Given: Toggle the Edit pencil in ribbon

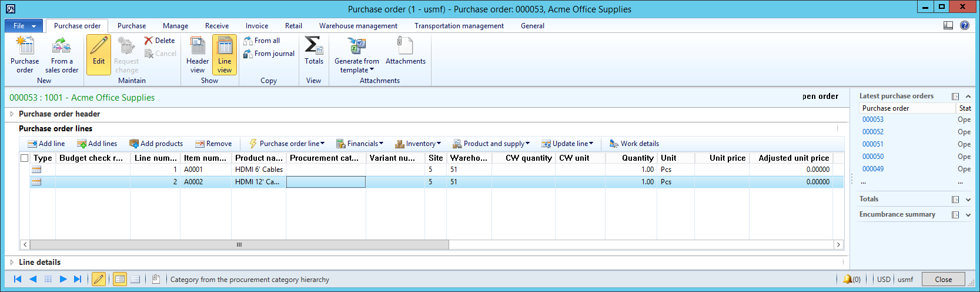Looking at the screenshot, I should click(x=99, y=55).
